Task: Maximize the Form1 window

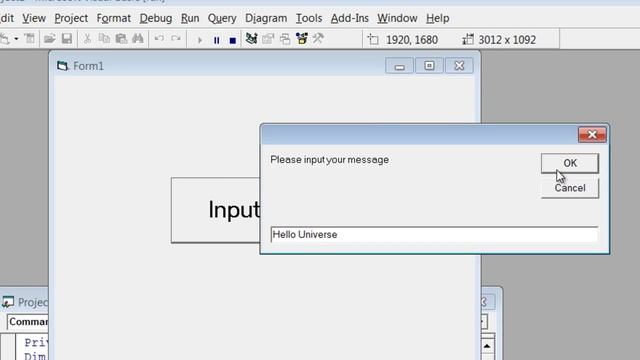Action: (429, 66)
